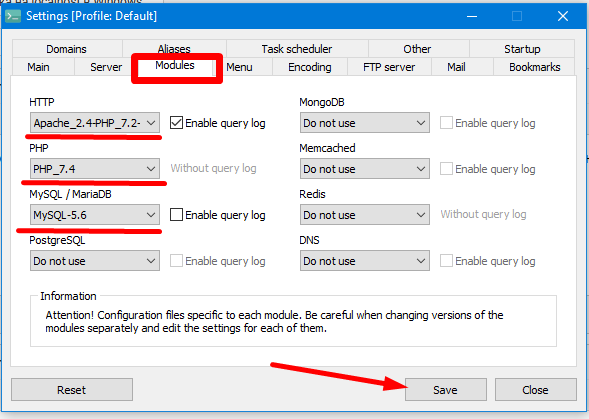Click the PostgreSQL section label

click(x=57, y=241)
